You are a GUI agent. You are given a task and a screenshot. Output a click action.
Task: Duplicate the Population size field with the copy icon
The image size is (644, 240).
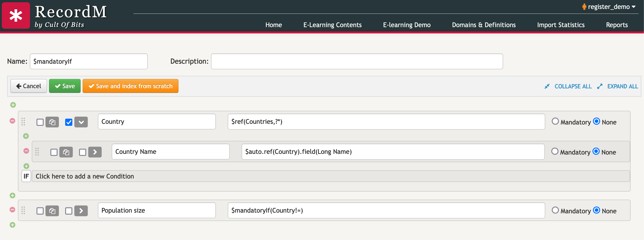[52, 211]
